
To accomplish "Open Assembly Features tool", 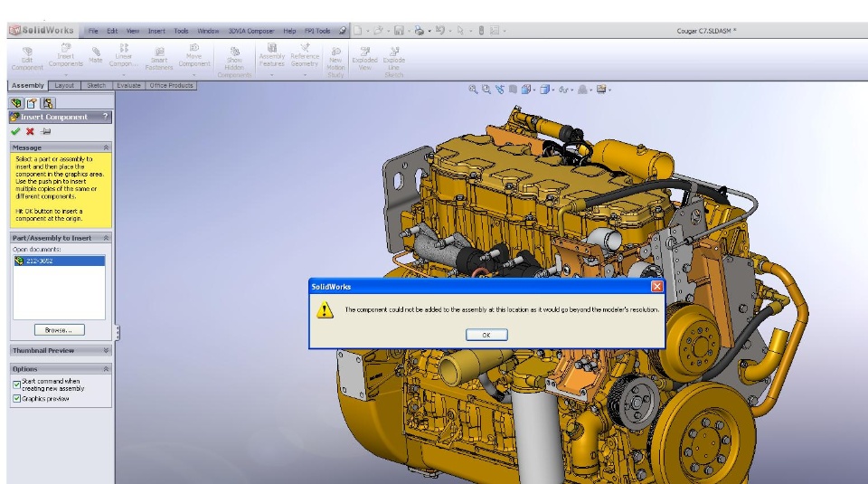I will pos(272,55).
